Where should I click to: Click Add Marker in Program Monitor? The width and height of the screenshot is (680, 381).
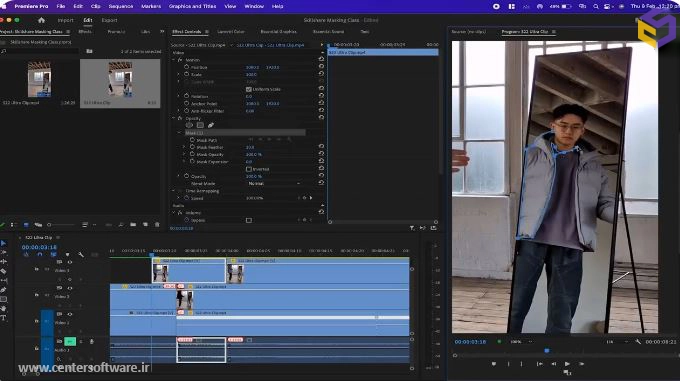[494, 364]
